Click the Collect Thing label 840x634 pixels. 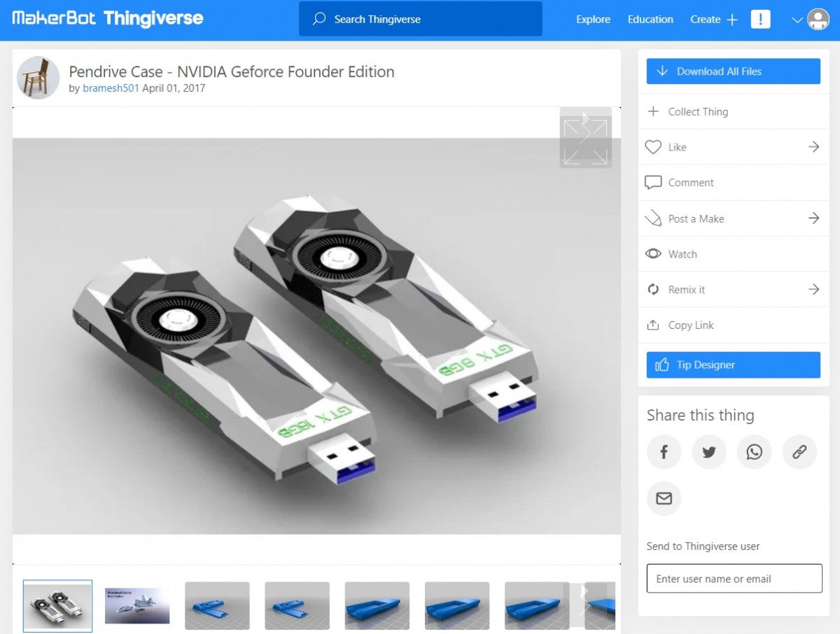click(x=698, y=112)
